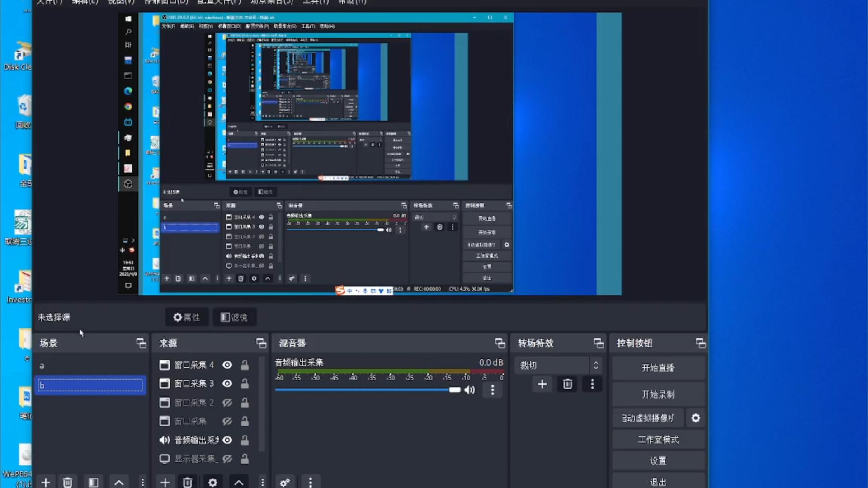Mute the 音频输出采集 speaker icon in mixer
868x488 pixels.
[470, 390]
